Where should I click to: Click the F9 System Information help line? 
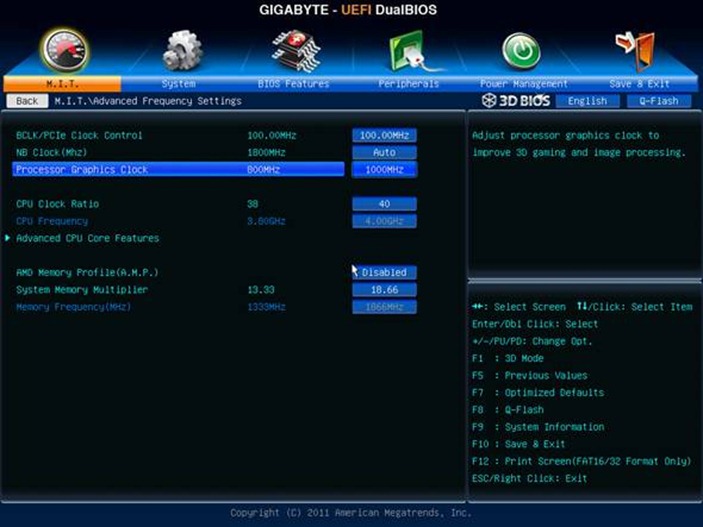click(538, 427)
